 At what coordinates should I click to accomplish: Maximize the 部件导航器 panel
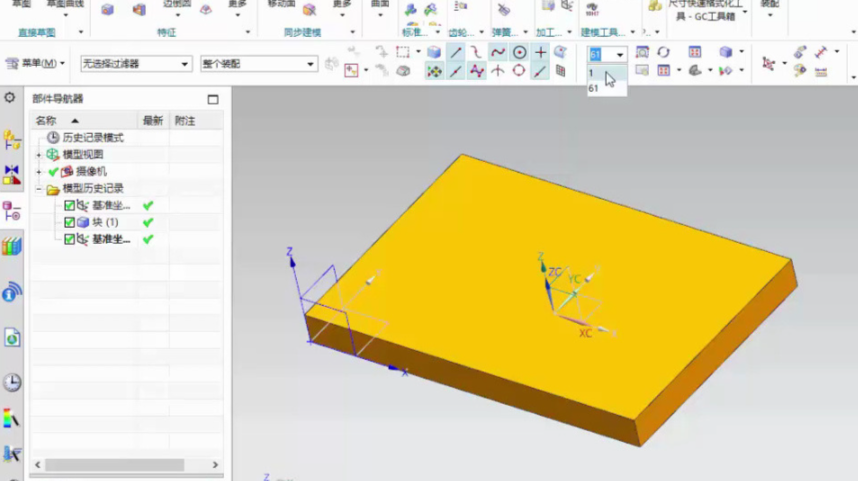coord(213,99)
